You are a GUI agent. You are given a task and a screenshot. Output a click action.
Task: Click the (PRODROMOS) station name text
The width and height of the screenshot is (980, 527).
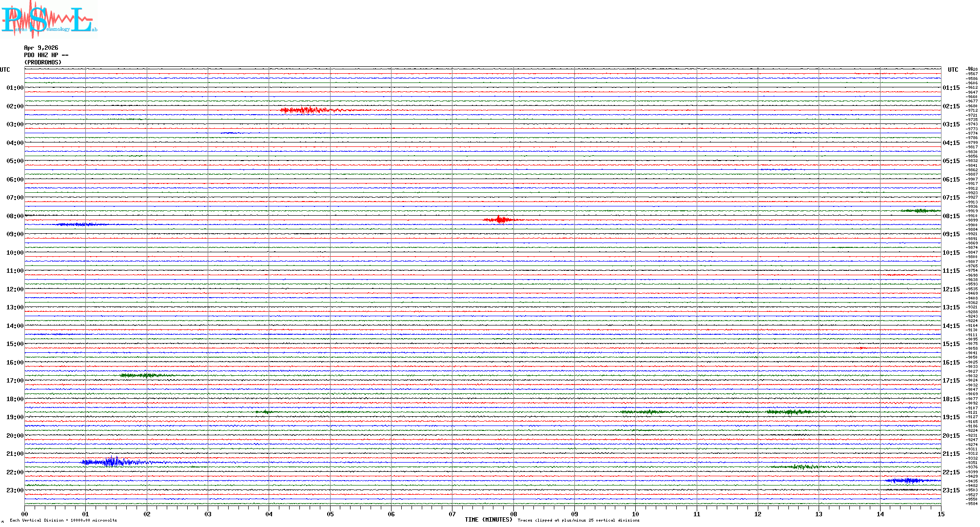(x=43, y=62)
